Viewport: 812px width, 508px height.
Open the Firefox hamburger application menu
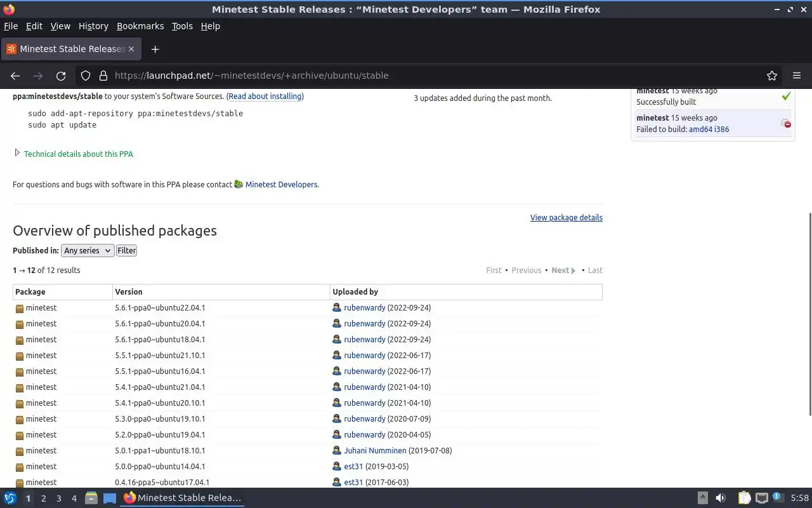tap(797, 76)
